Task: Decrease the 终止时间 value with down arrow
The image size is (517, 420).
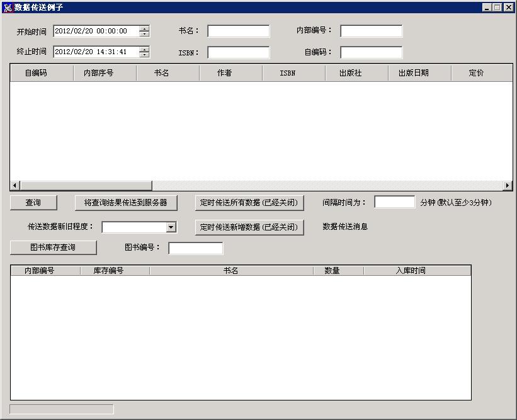Action: (x=145, y=55)
